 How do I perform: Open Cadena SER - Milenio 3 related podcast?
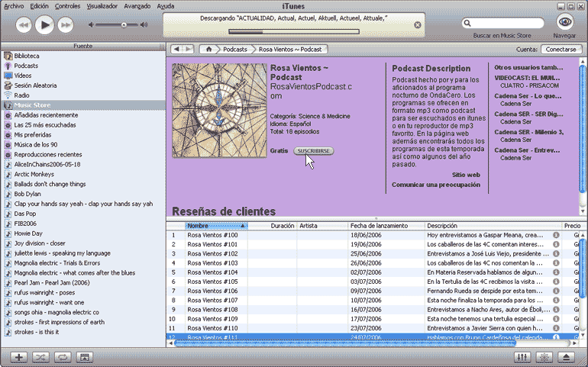tap(528, 132)
